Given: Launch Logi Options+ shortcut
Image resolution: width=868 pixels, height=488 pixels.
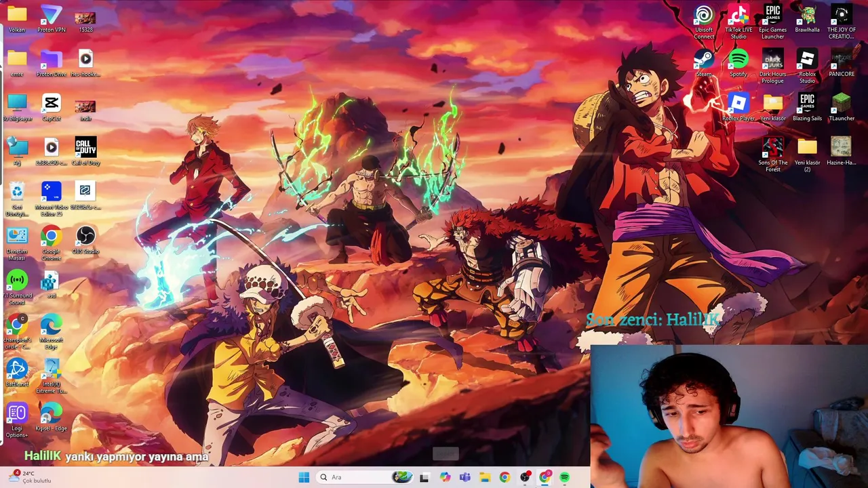Looking at the screenshot, I should coord(17,421).
